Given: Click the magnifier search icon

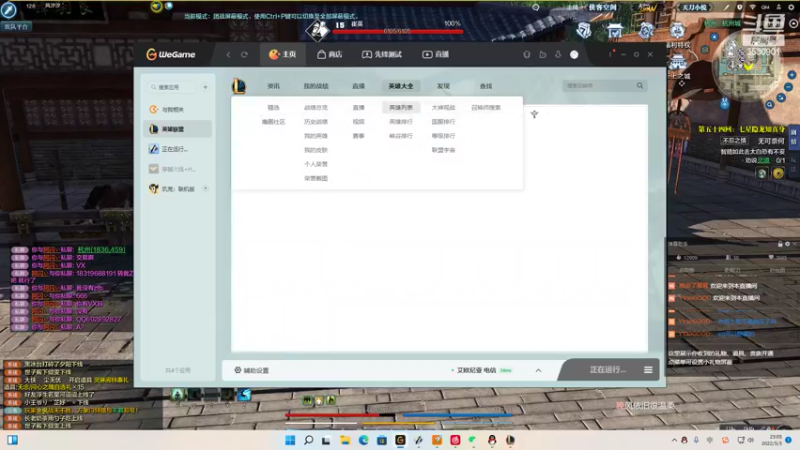Looking at the screenshot, I should 640,86.
